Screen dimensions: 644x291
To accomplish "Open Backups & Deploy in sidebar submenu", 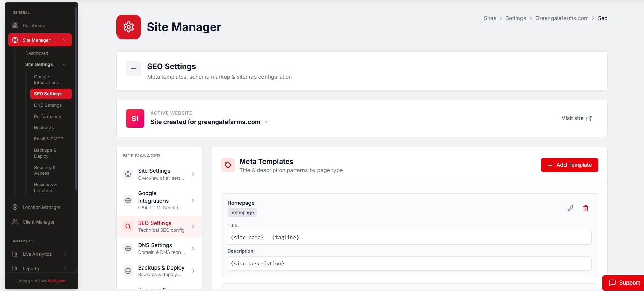I will coord(45,153).
